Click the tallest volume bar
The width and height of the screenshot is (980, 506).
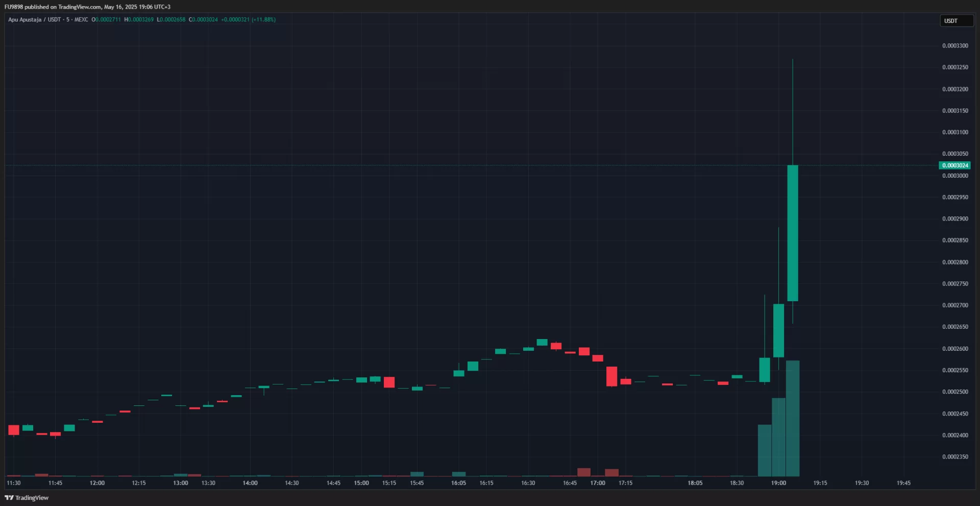point(793,418)
